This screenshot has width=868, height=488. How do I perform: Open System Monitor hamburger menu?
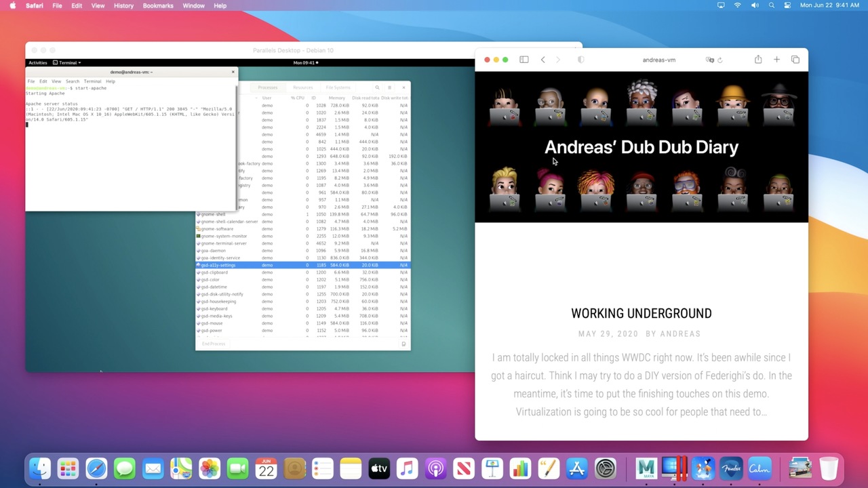point(390,87)
